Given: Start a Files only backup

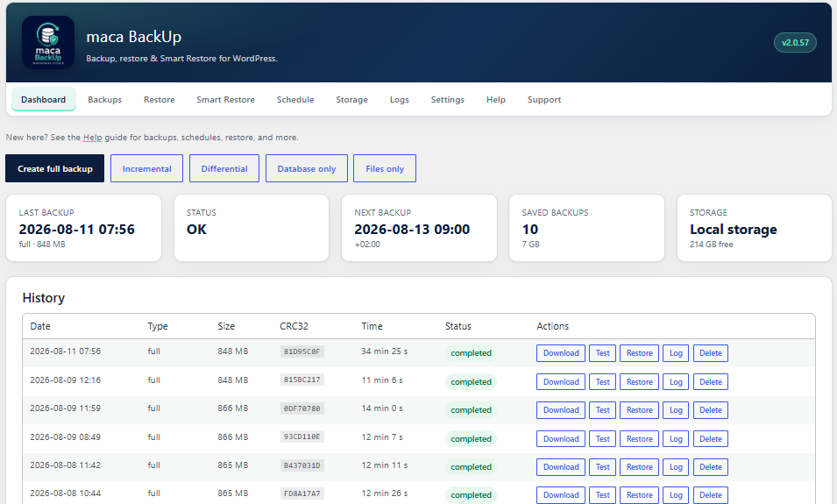Looking at the screenshot, I should coord(385,168).
